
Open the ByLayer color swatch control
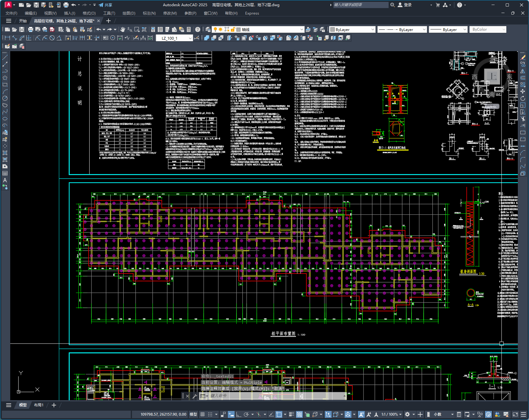point(352,29)
